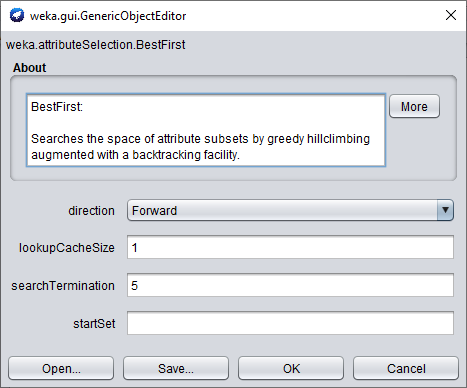Screen dimensions: 467x388
Task: Click the weka.attributeSelection.BestFirst class label
Action: (x=96, y=45)
